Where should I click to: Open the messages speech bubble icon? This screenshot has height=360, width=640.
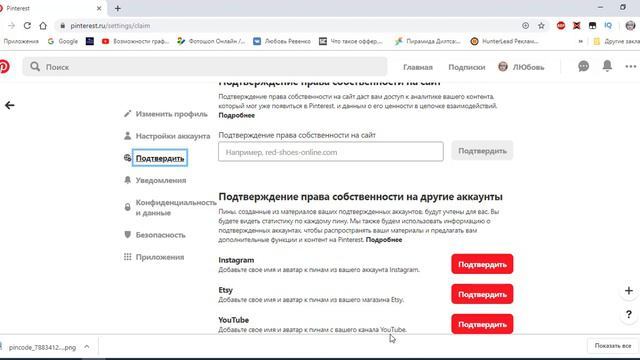tap(583, 66)
